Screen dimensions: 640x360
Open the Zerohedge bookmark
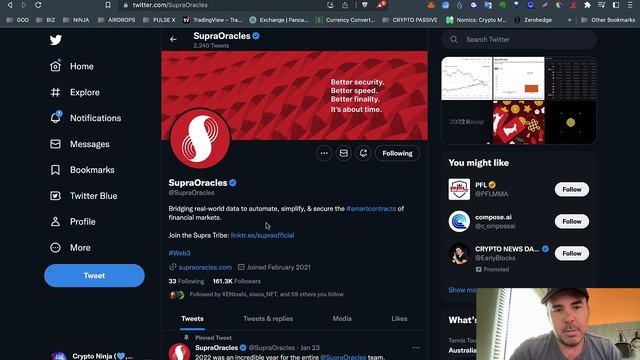pyautogui.click(x=533, y=20)
